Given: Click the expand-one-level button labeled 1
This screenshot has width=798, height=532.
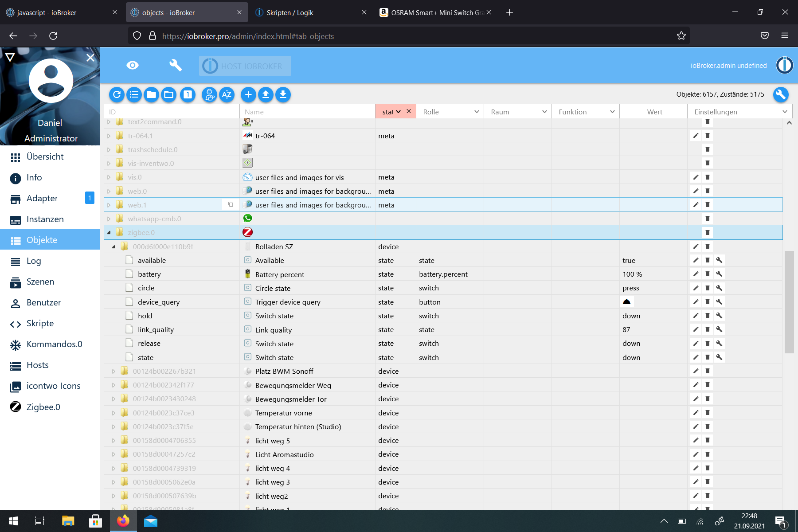Looking at the screenshot, I should pyautogui.click(x=188, y=94).
